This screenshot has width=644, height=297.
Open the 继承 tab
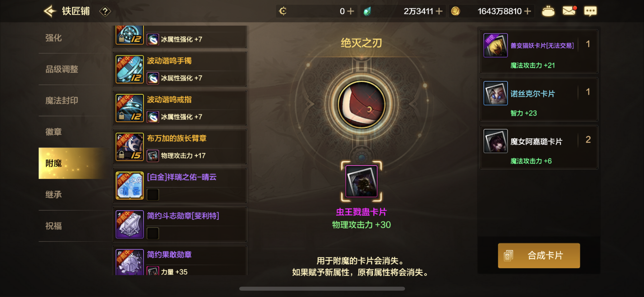pyautogui.click(x=54, y=195)
